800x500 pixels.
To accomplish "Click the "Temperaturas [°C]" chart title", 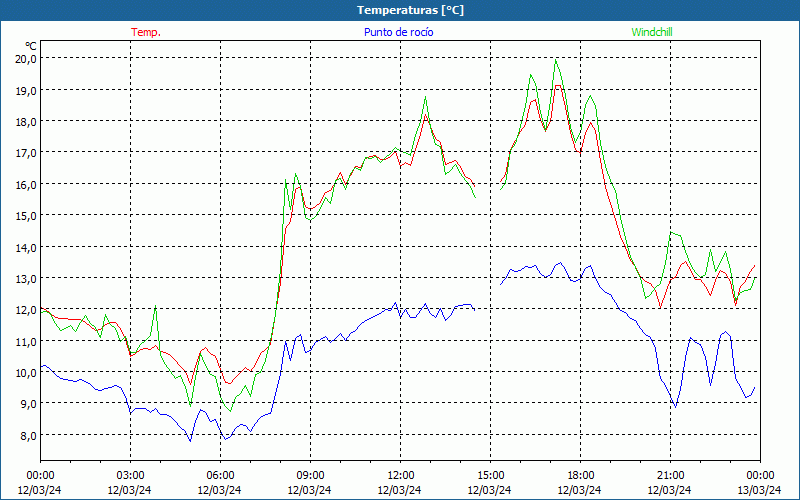I will tap(410, 10).
